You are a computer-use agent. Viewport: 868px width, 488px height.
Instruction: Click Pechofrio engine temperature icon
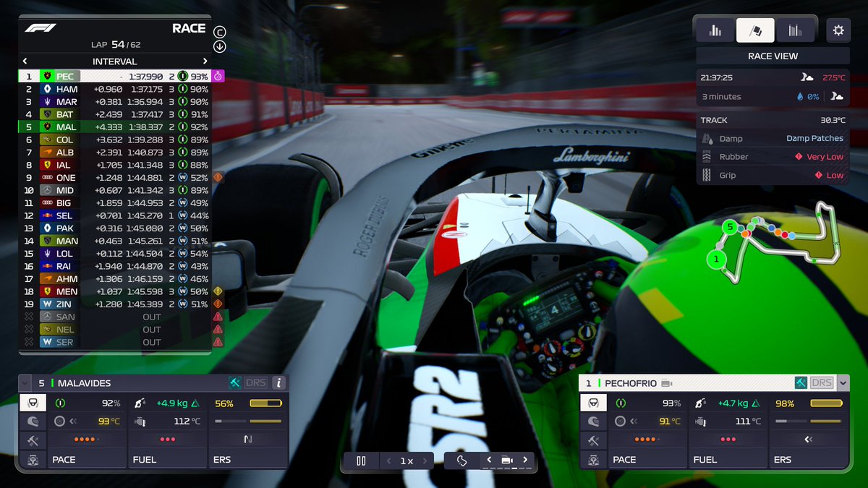pyautogui.click(x=701, y=421)
